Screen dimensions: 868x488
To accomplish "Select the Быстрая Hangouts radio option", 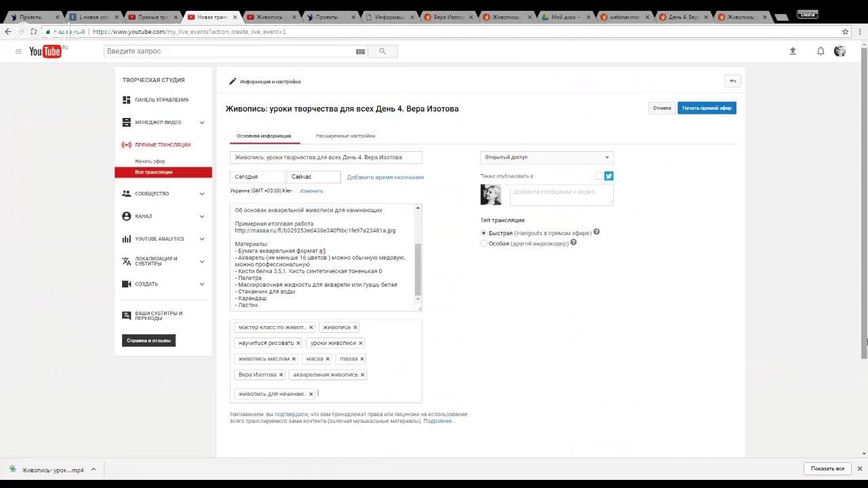I will click(x=484, y=232).
